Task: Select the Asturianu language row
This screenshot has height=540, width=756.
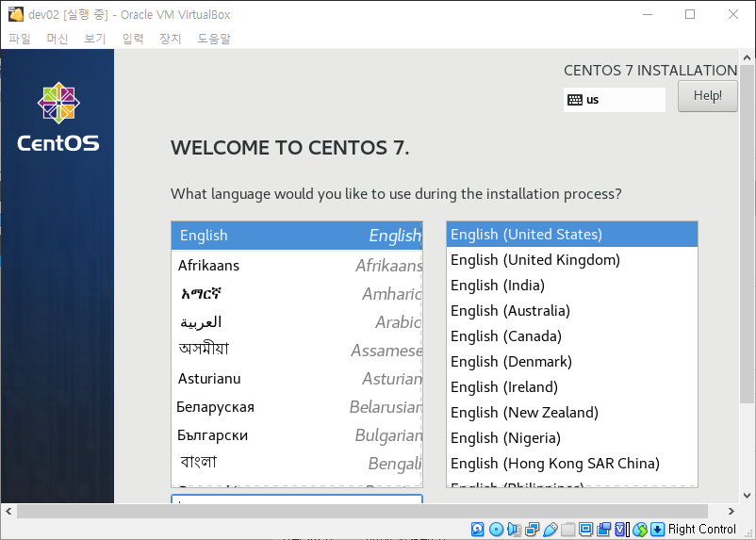Action: [297, 379]
